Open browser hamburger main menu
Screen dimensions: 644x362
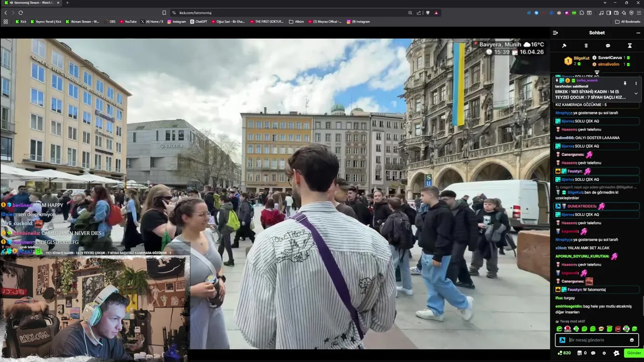click(638, 13)
